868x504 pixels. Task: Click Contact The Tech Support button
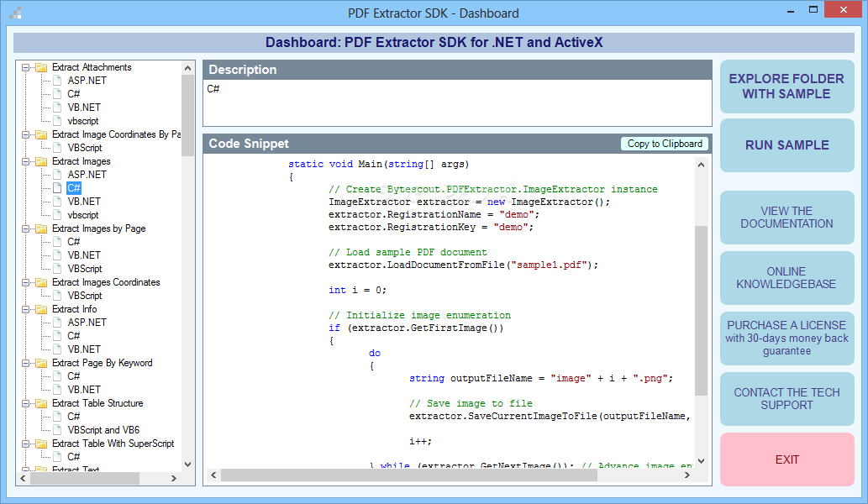tap(786, 399)
